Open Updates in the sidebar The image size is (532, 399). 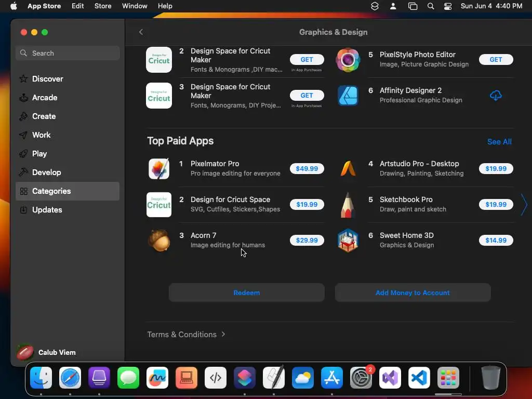[x=68, y=210]
